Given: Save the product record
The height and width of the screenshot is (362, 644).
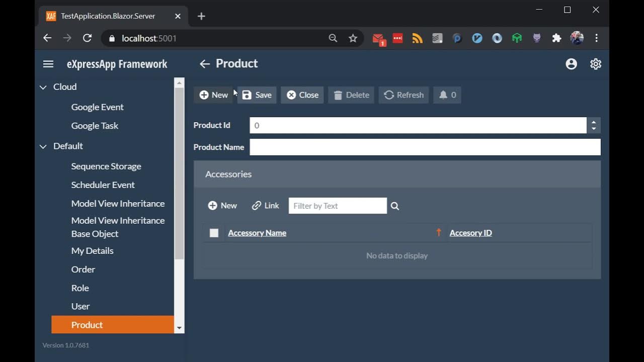Looking at the screenshot, I should pos(257,95).
